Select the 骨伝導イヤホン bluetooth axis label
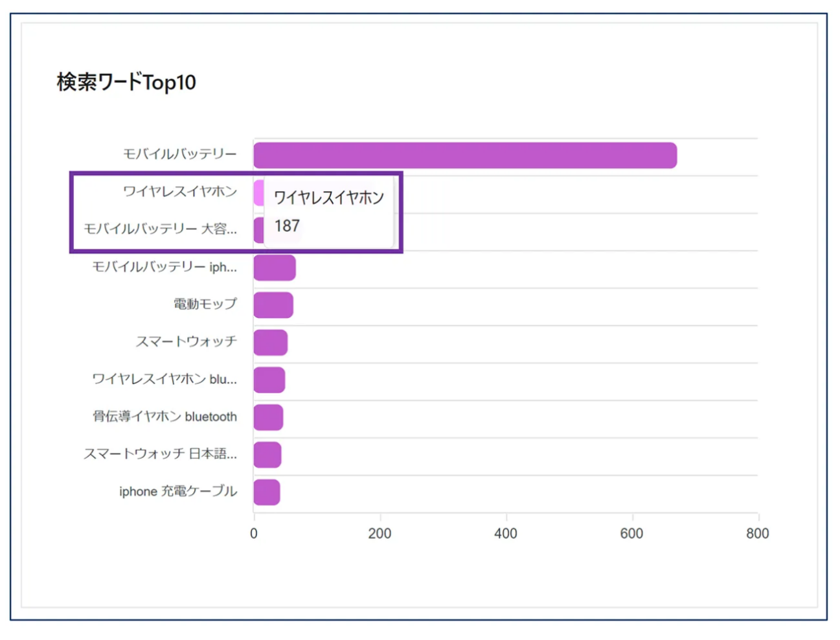 pos(165,417)
